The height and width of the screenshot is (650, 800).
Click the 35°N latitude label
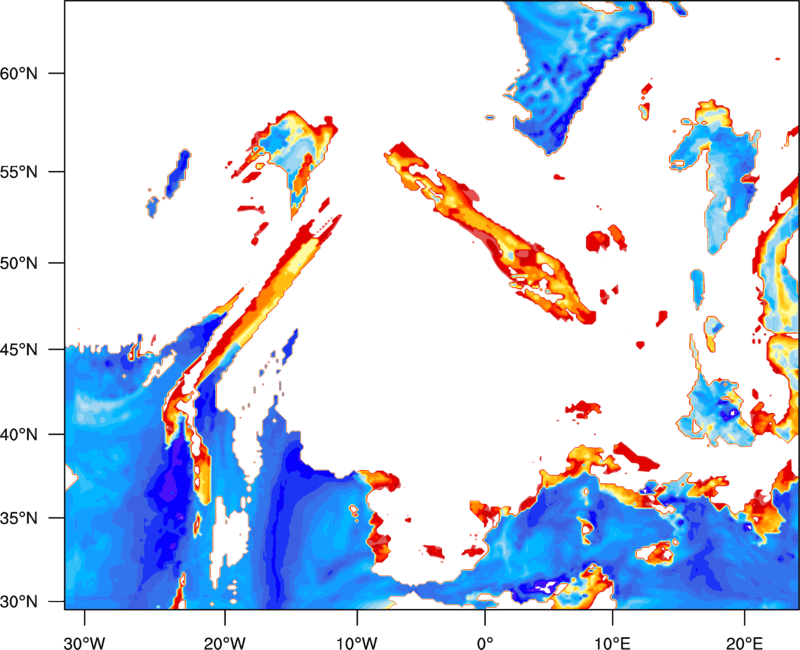pos(18,518)
